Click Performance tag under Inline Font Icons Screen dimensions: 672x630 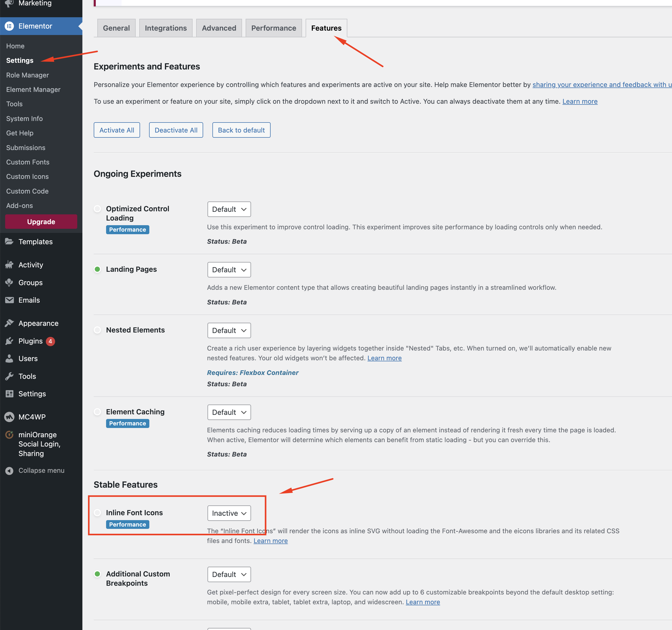127,524
